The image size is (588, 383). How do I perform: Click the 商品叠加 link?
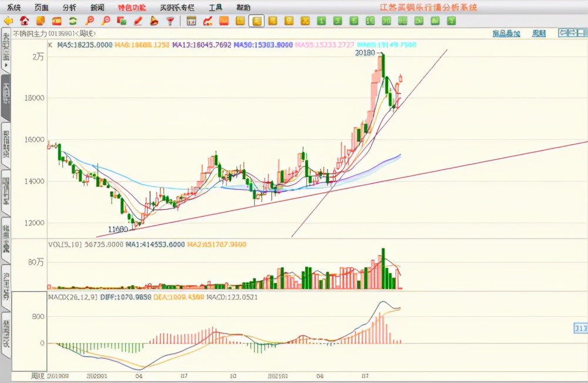click(x=506, y=34)
